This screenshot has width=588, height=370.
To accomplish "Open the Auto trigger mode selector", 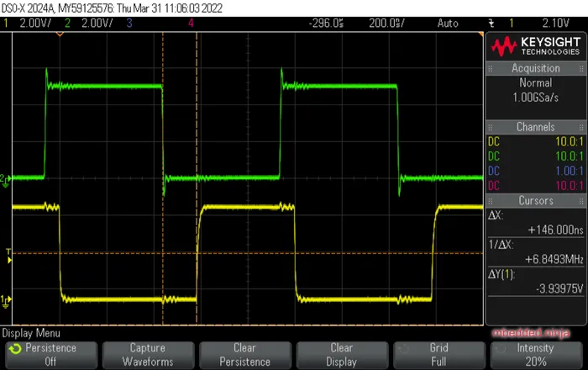I will (x=447, y=24).
